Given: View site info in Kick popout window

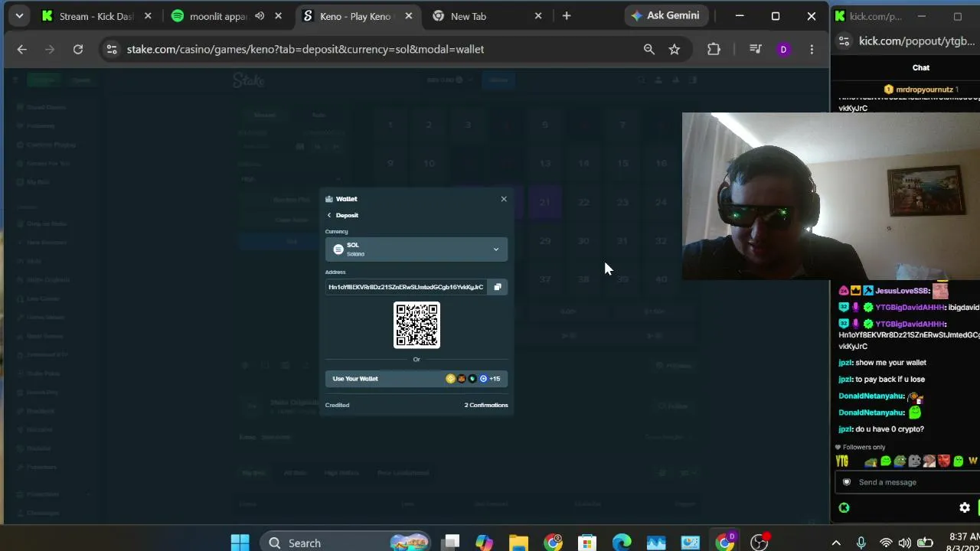Looking at the screenshot, I should coord(844,41).
